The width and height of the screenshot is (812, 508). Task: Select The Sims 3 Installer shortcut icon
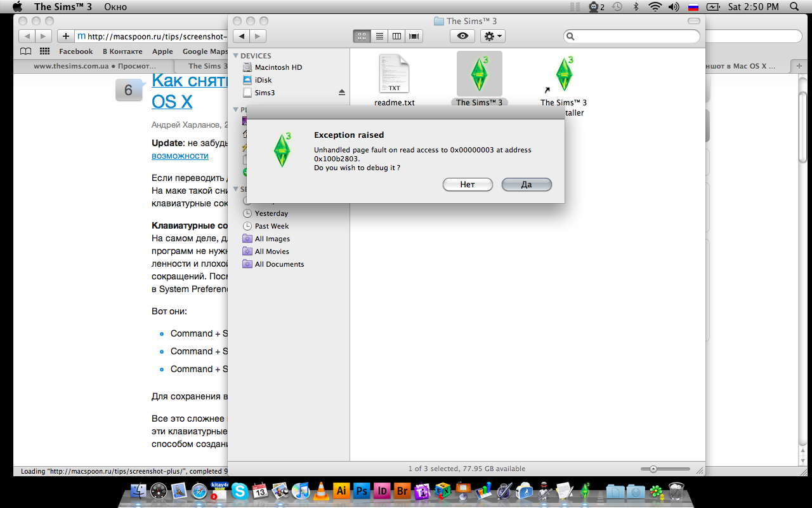click(x=563, y=74)
